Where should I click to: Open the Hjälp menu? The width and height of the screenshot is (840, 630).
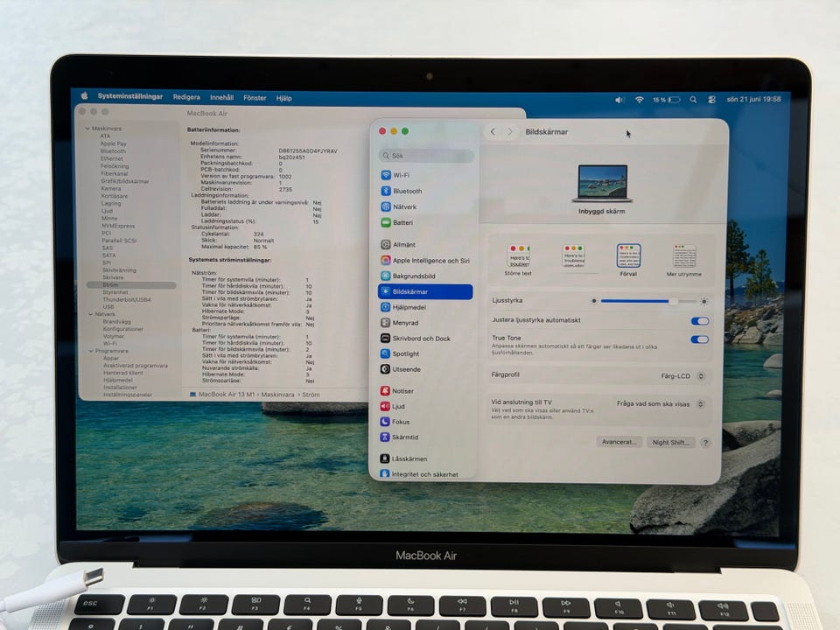pos(283,98)
